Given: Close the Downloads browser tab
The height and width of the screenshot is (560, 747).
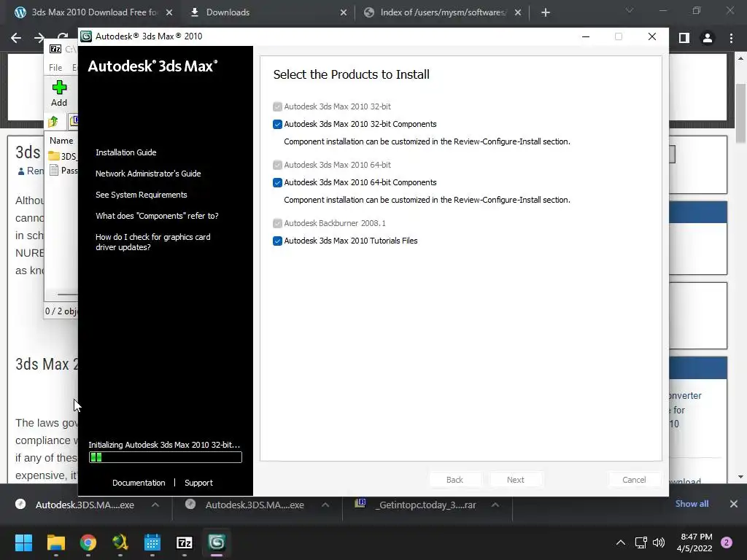Looking at the screenshot, I should tap(344, 13).
